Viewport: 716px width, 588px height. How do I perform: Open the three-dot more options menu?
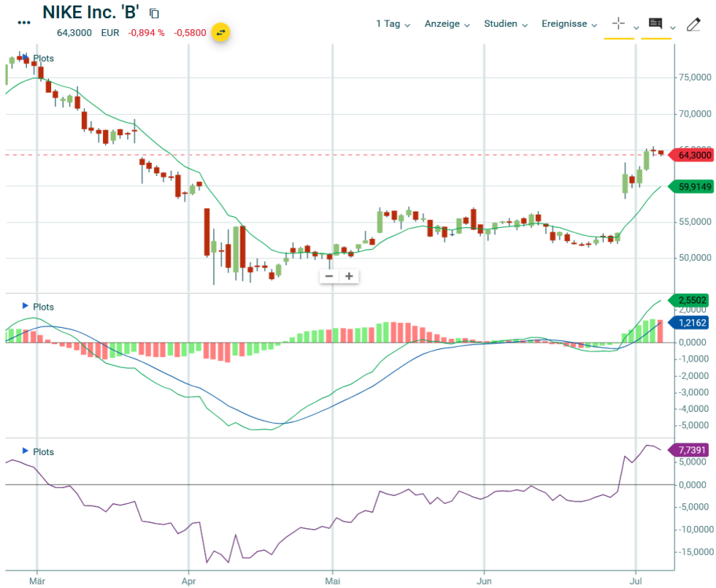[24, 22]
